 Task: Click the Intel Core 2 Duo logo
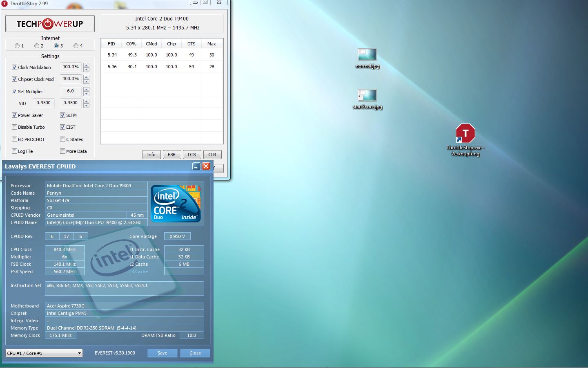[176, 203]
